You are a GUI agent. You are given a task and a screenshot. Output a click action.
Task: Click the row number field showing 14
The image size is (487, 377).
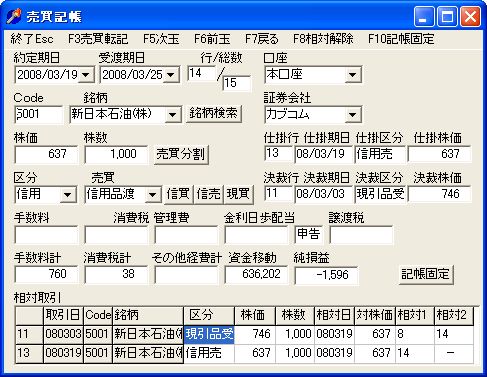pyautogui.click(x=202, y=73)
